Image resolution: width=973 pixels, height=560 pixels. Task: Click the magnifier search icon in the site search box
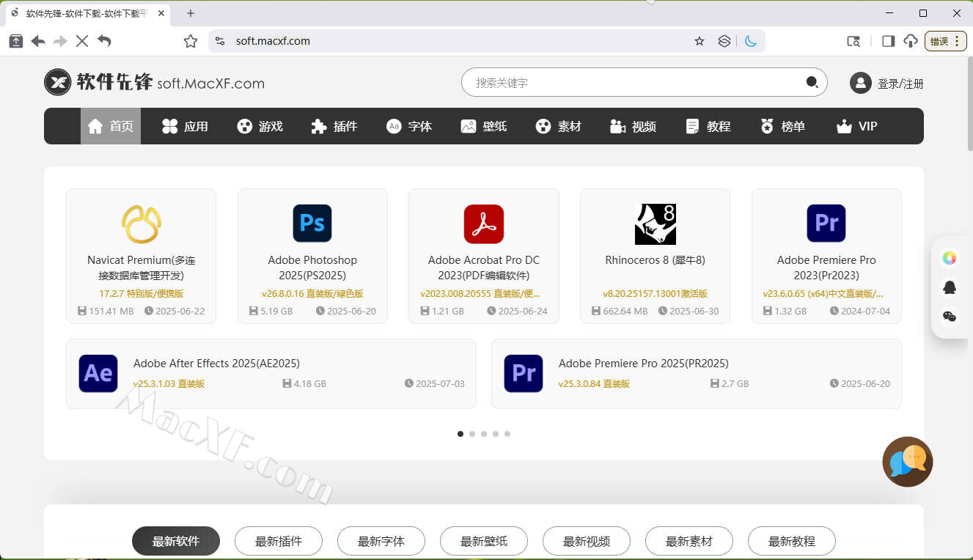tap(812, 82)
